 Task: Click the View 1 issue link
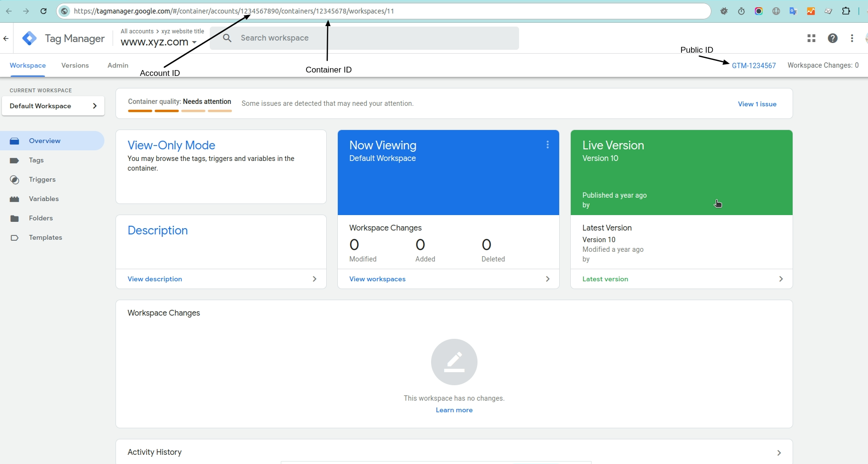click(757, 104)
